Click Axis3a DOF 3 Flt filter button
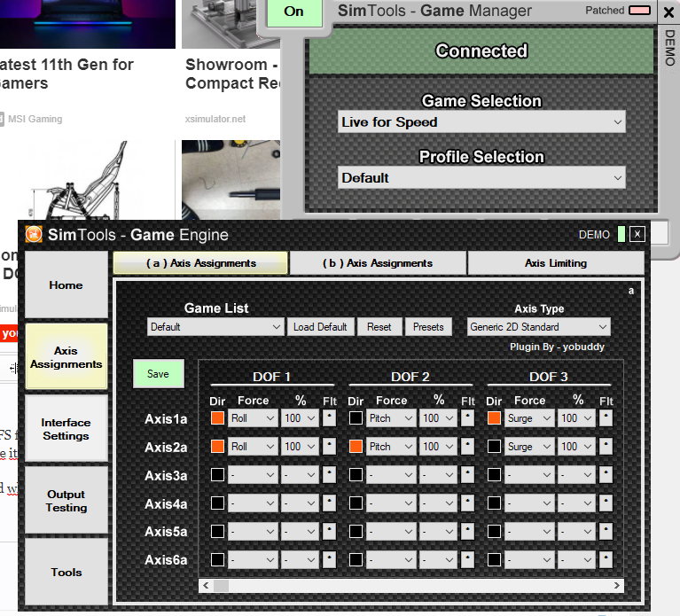Image resolution: width=680 pixels, height=616 pixels. click(x=606, y=475)
